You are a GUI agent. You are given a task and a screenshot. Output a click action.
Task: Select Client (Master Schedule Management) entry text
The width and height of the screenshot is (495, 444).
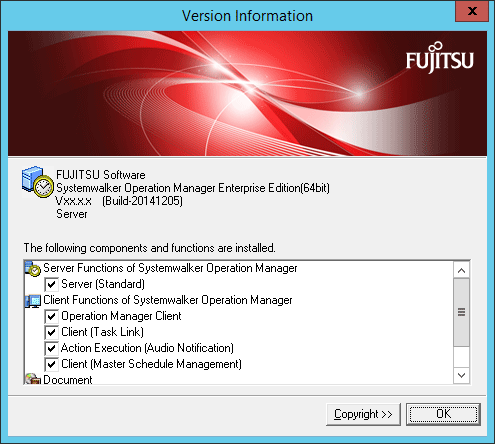(x=151, y=364)
